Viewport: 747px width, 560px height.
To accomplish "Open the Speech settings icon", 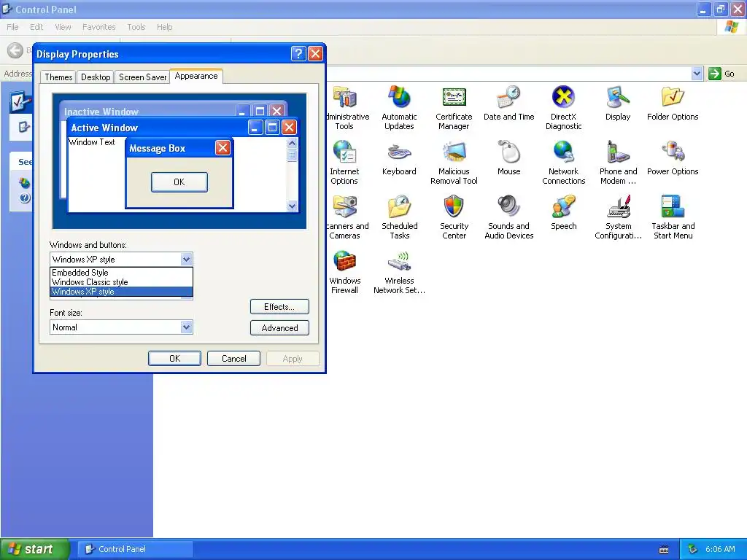I will pyautogui.click(x=564, y=213).
